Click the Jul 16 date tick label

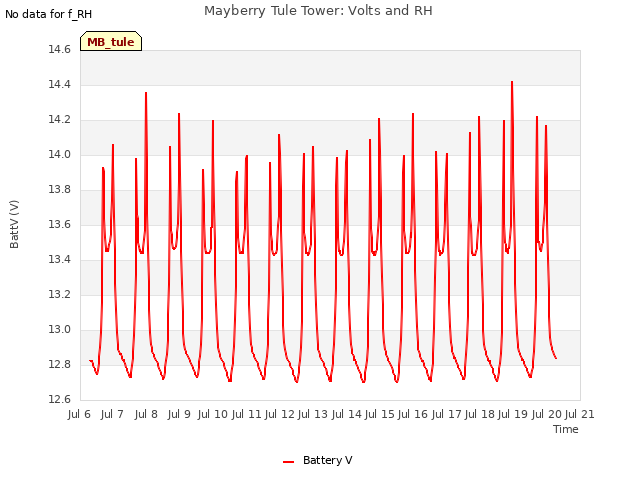(413, 414)
